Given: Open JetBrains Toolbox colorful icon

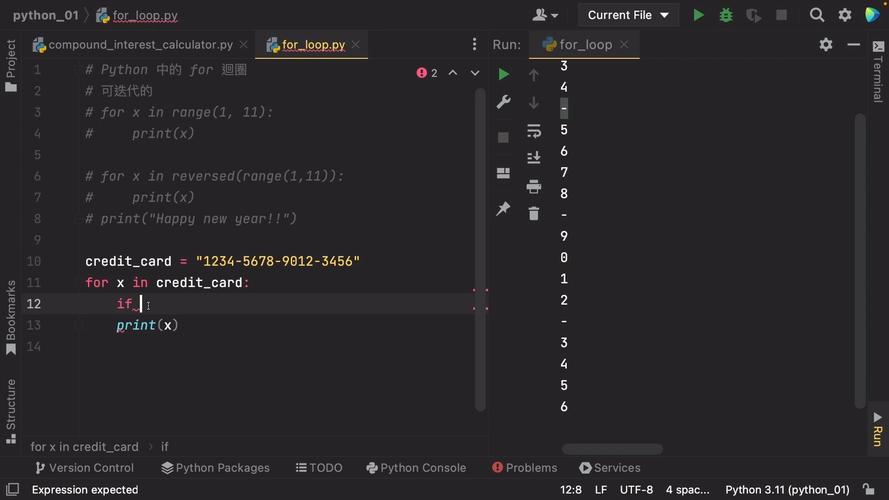Looking at the screenshot, I should (x=872, y=15).
